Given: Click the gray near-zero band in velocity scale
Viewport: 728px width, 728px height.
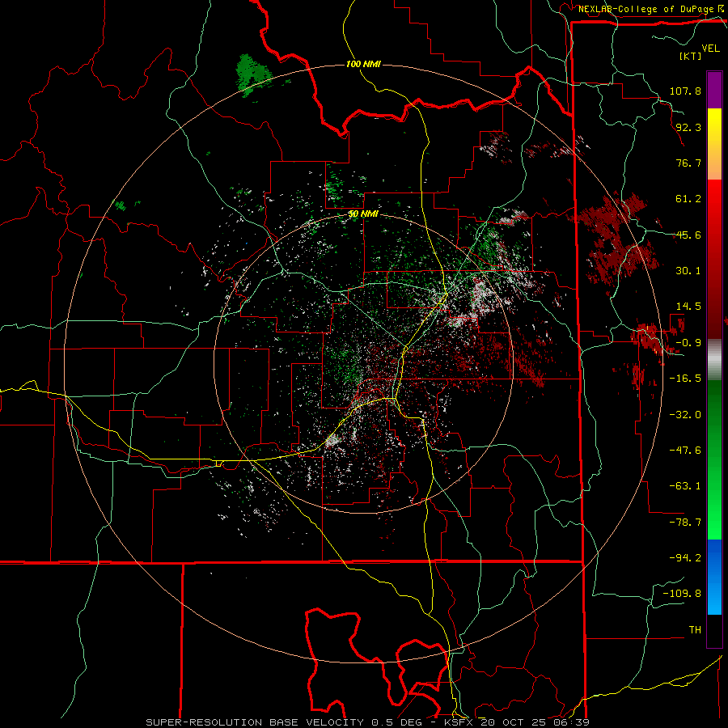Looking at the screenshot, I should pyautogui.click(x=714, y=360).
